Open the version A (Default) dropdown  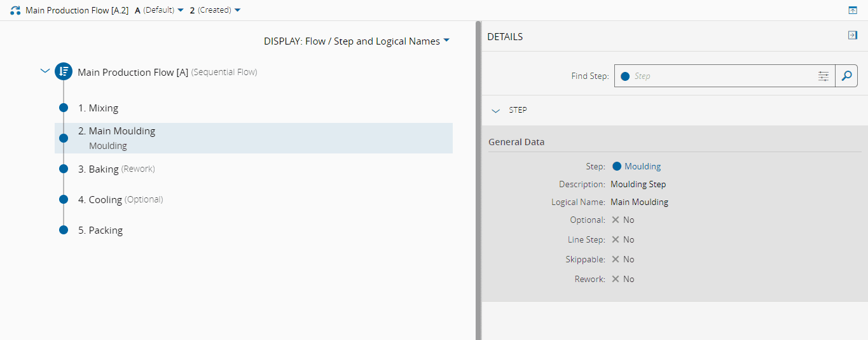coord(160,10)
